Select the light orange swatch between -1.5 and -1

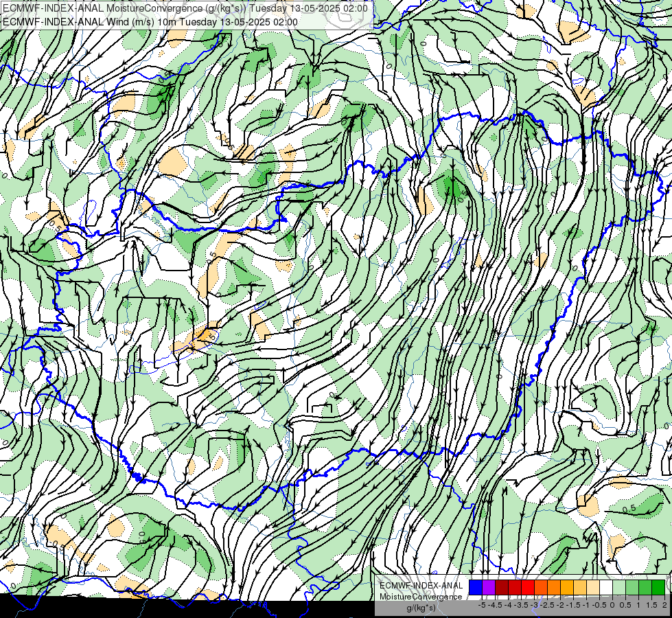pyautogui.click(x=580, y=587)
